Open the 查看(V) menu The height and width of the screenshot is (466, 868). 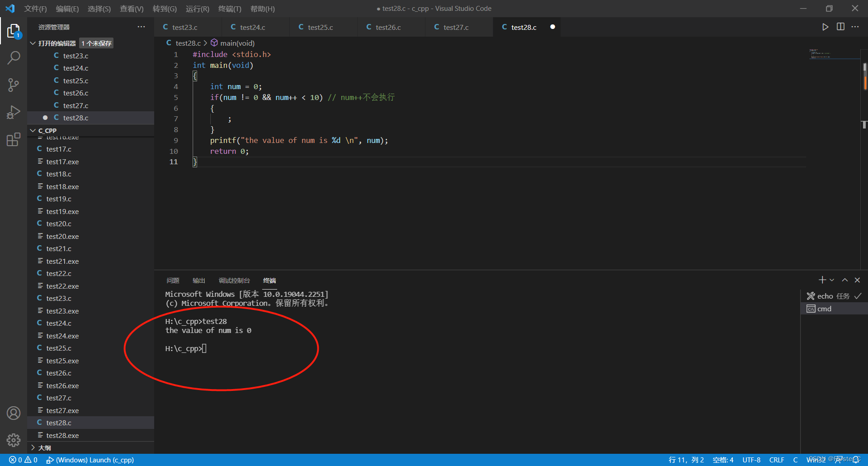coord(132,9)
